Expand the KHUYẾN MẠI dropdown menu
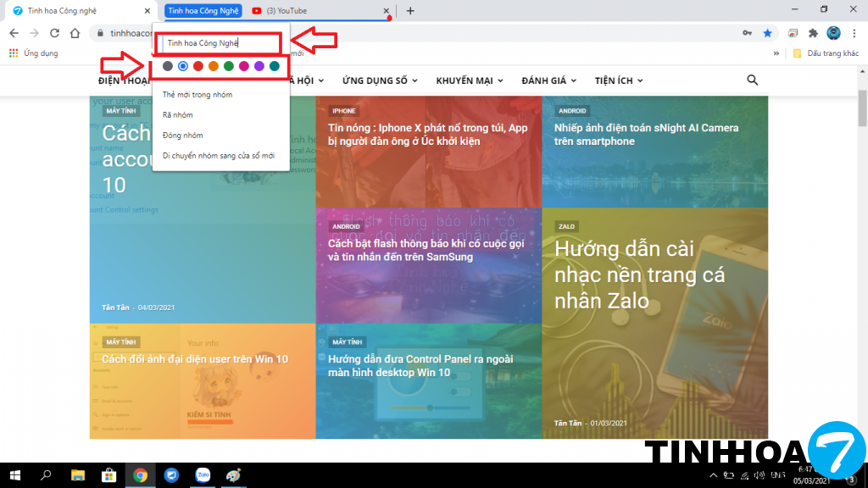 (470, 80)
